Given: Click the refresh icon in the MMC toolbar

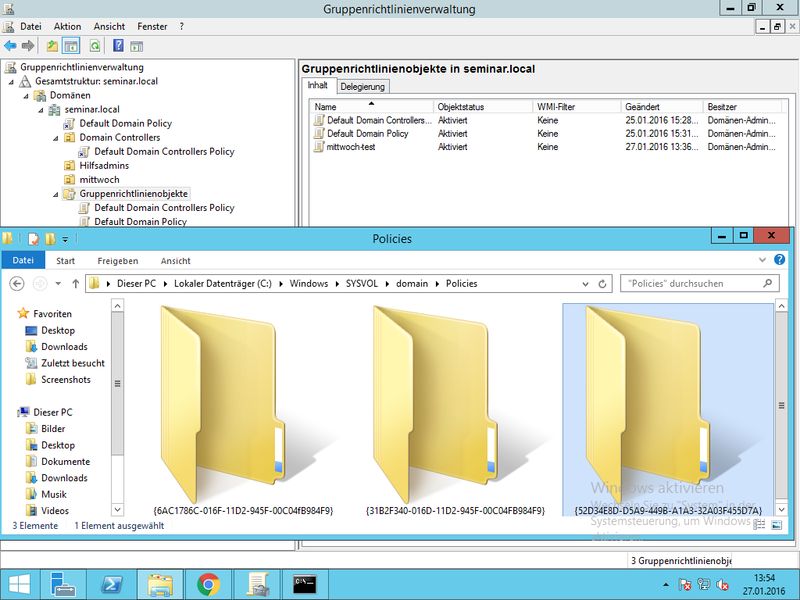Looking at the screenshot, I should [95, 46].
